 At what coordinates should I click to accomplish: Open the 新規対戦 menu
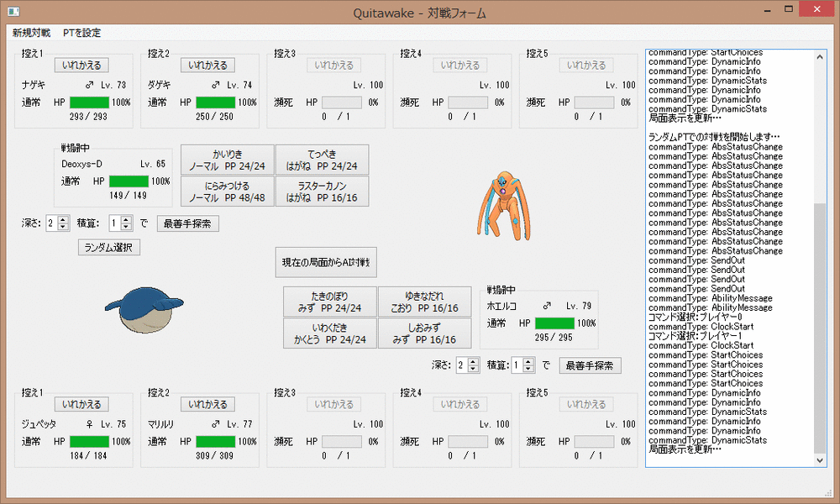[x=31, y=33]
